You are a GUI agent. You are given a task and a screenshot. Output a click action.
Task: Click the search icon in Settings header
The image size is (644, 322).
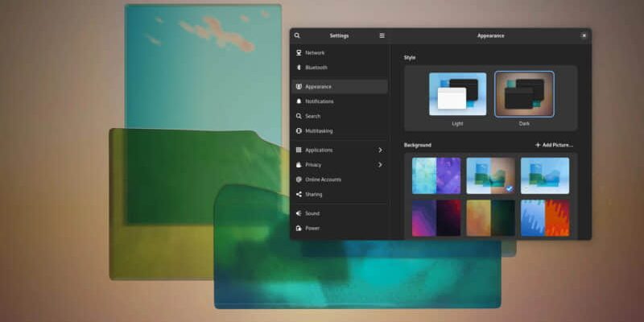(297, 35)
